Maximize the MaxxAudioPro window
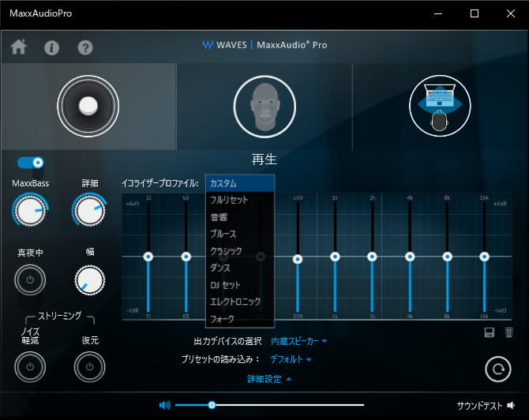Viewport: 529px width, 420px height. pyautogui.click(x=475, y=13)
